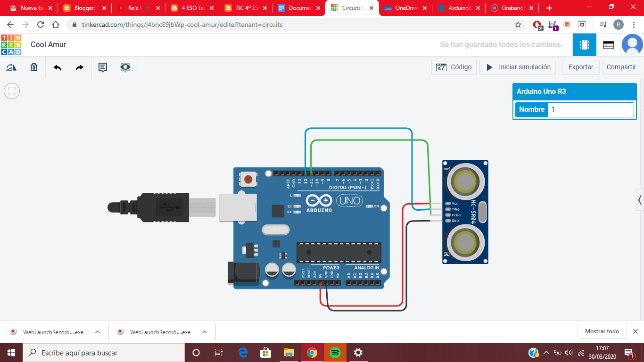
Task: Edit the Nombre field of Arduino
Action: pyautogui.click(x=590, y=109)
